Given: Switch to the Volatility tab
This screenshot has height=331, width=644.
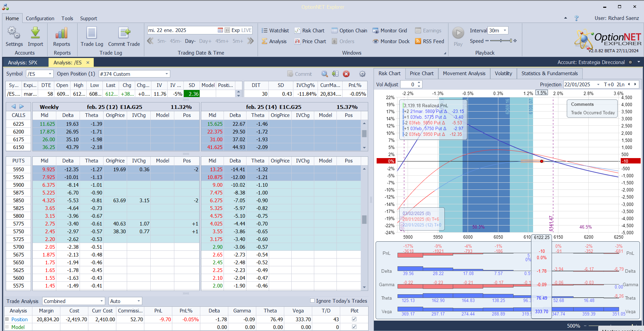Looking at the screenshot, I should click(503, 73).
